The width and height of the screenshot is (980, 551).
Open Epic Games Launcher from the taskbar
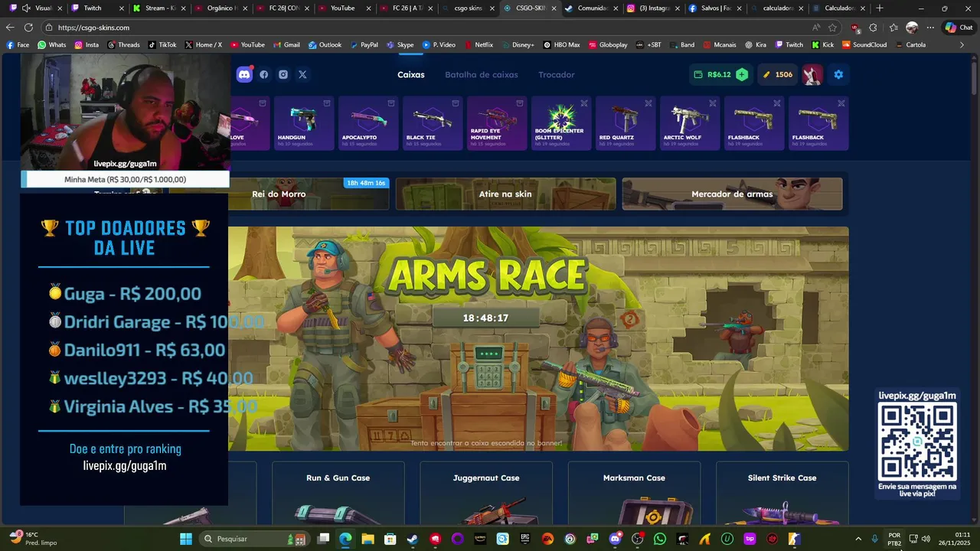pos(525,539)
